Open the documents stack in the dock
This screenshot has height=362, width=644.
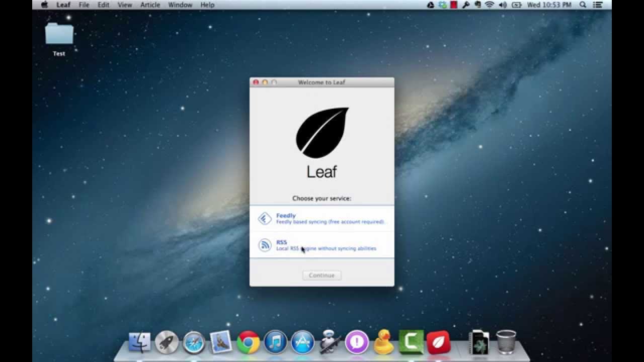(478, 342)
